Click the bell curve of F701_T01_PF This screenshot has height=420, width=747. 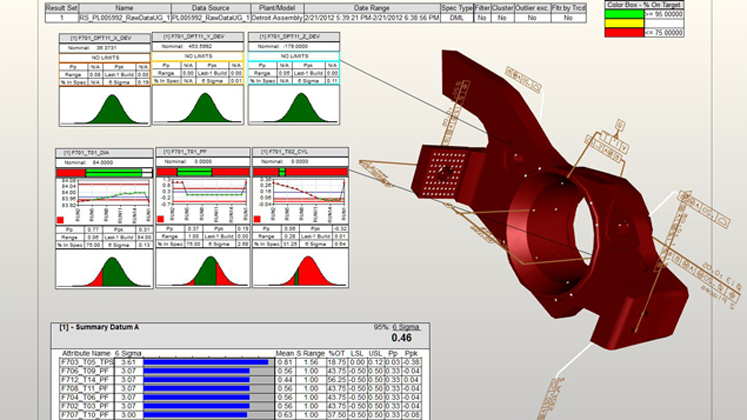pos(210,271)
